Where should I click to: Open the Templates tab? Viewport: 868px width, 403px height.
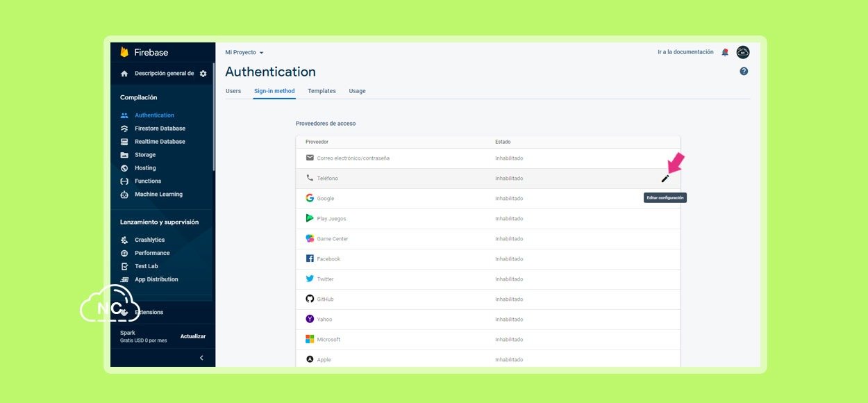pos(322,91)
